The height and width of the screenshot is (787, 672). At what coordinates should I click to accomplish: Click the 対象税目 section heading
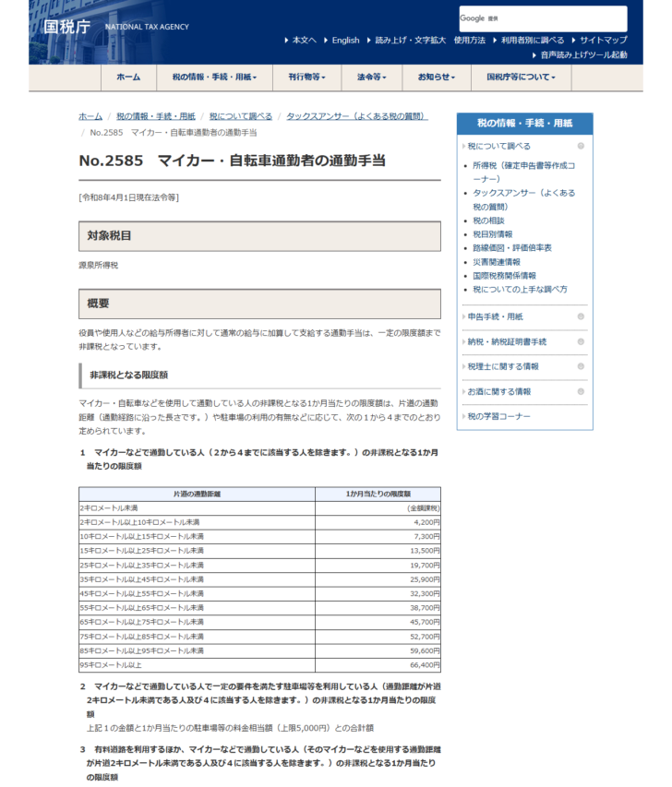point(259,236)
